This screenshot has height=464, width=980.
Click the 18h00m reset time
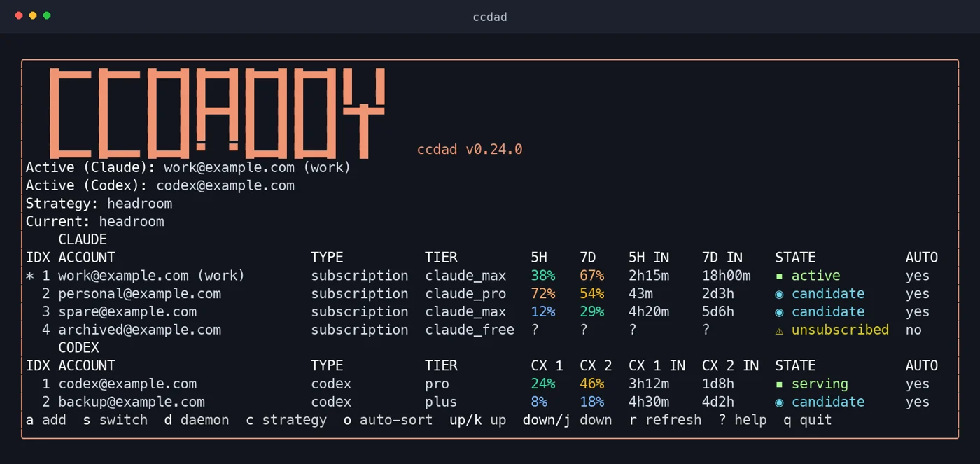[727, 276]
